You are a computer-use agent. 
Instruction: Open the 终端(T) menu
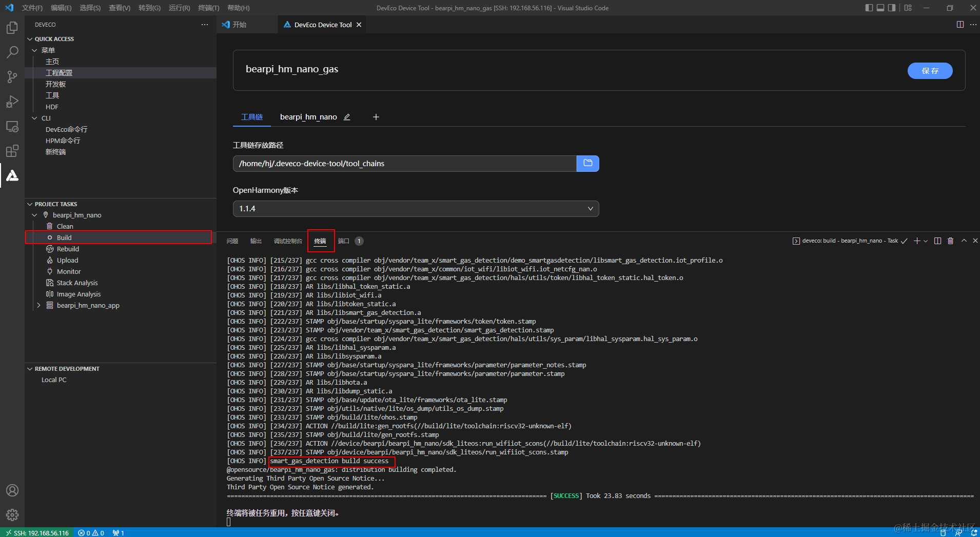(209, 8)
